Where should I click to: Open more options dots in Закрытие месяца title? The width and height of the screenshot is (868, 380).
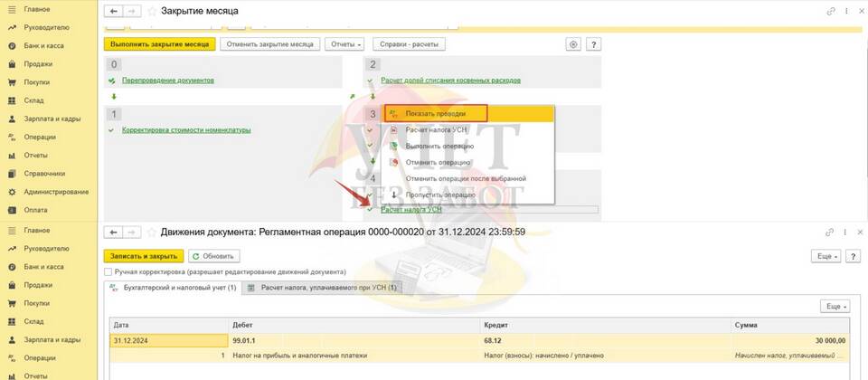[x=847, y=11]
